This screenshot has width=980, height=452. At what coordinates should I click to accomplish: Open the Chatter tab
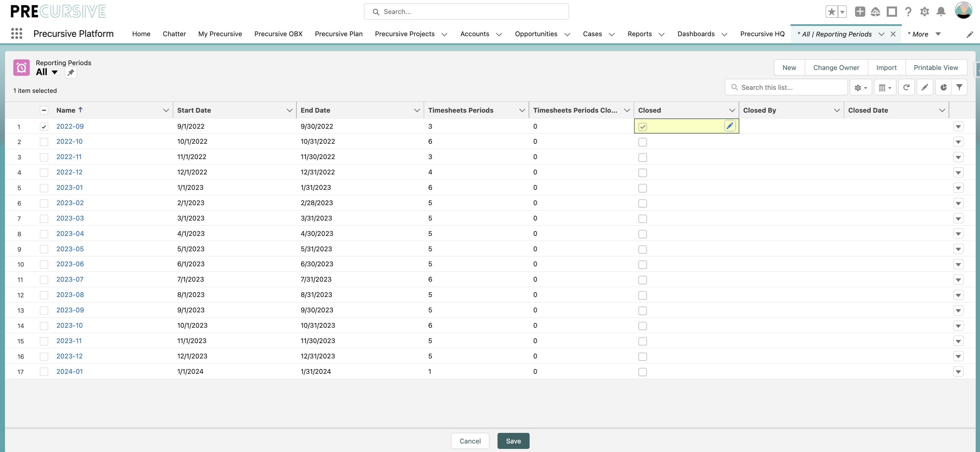click(x=174, y=34)
